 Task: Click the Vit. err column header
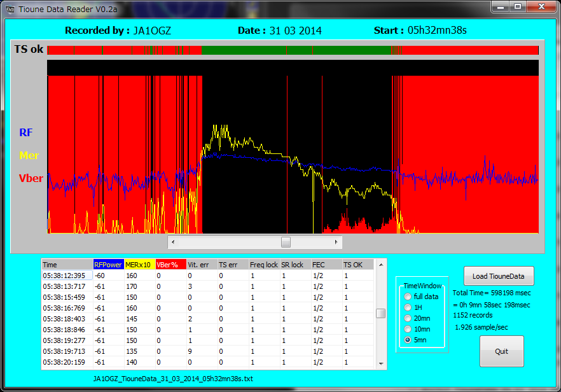202,265
